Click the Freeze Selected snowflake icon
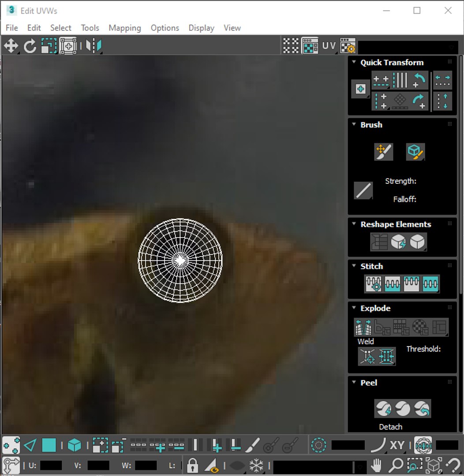 tap(256, 465)
